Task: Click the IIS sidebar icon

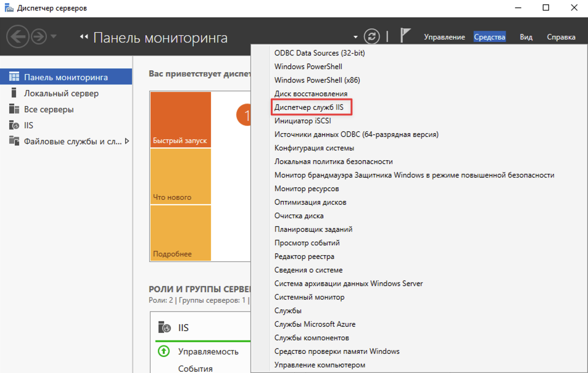Action: (x=14, y=125)
